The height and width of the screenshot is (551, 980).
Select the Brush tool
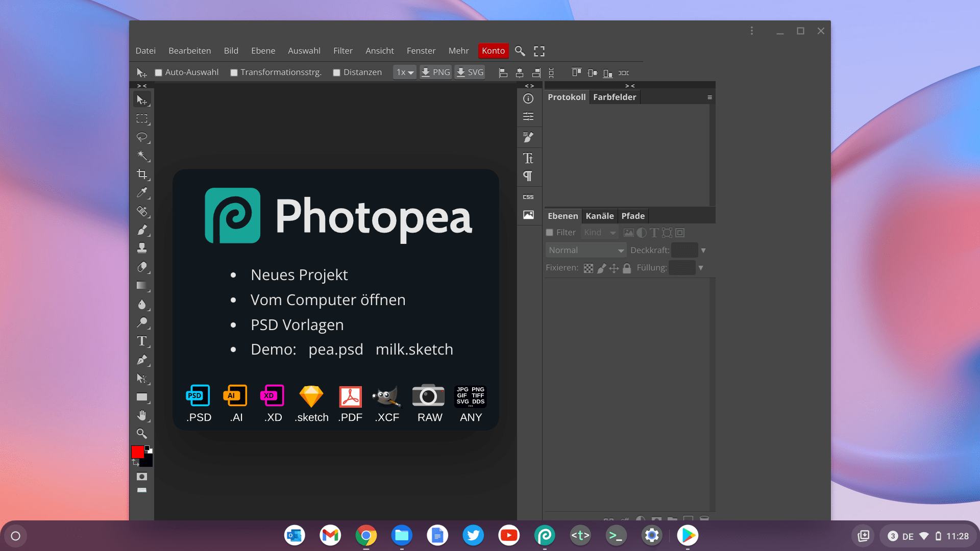coord(142,230)
